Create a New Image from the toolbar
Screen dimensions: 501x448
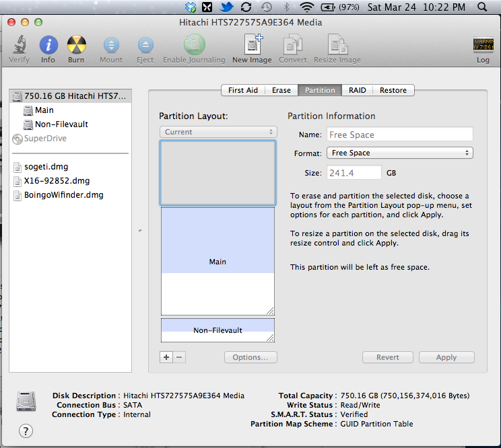253,44
